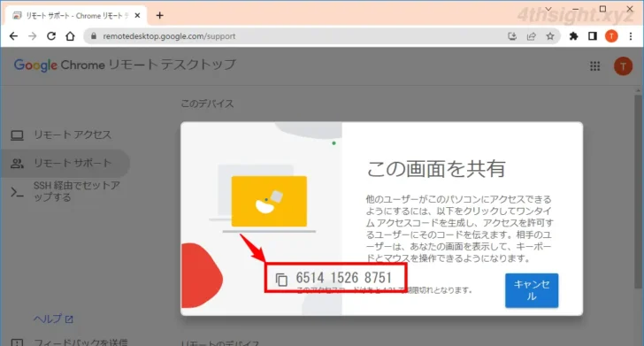The height and width of the screenshot is (346, 644).
Task: Click the laptop icon beside リモート アクセス
Action: (x=17, y=135)
